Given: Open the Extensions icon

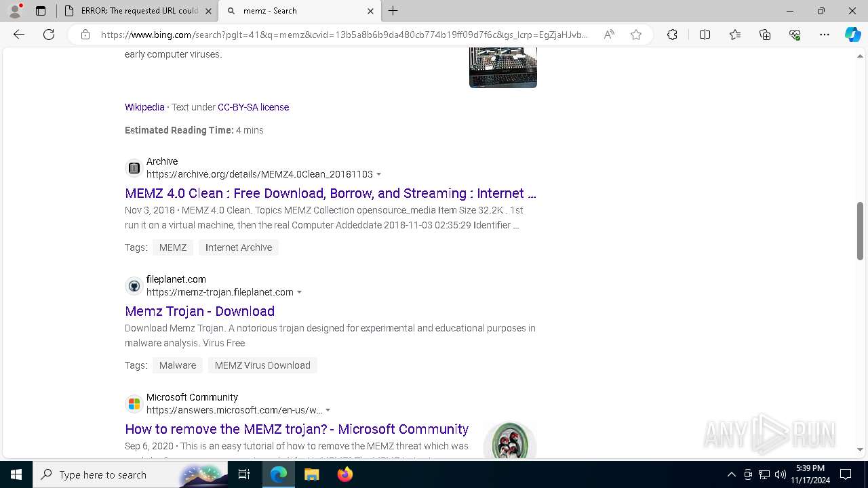Looking at the screenshot, I should click(x=672, y=35).
